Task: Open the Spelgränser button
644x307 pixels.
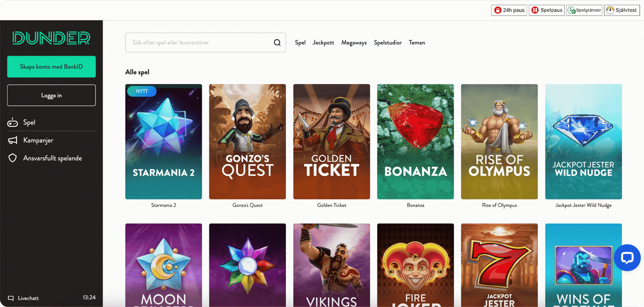Action: pos(584,10)
